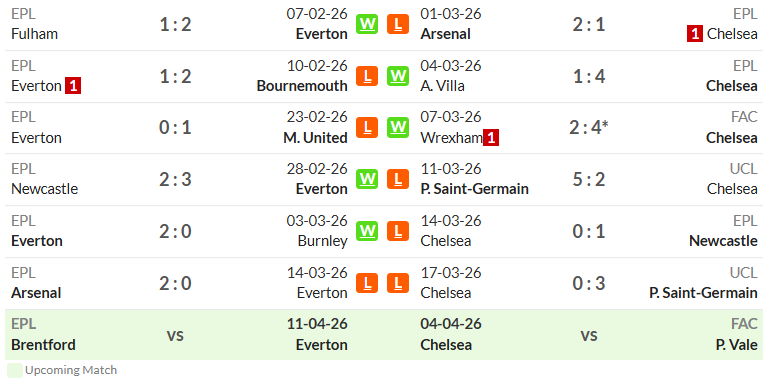Click the L badge for Chelsea vs P. Saint-Germain 17-03-26
The width and height of the screenshot is (766, 390).
(x=398, y=282)
